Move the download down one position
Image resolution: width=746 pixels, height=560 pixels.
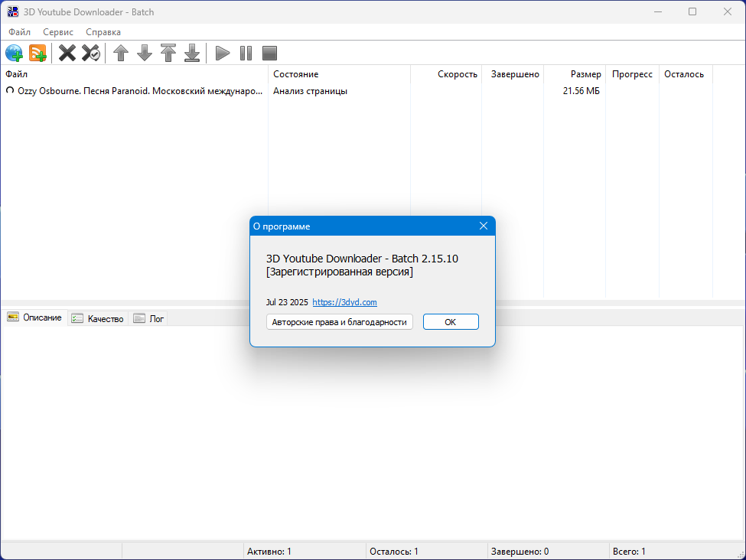coord(145,53)
